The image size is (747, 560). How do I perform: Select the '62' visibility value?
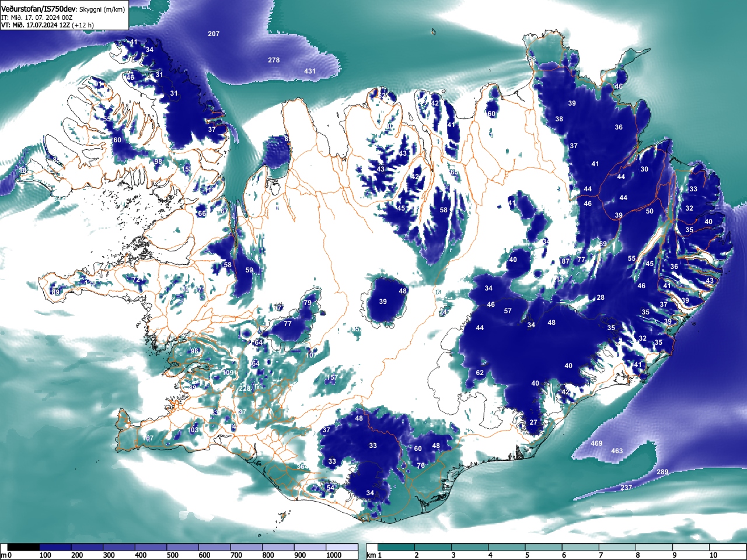[x=480, y=373]
